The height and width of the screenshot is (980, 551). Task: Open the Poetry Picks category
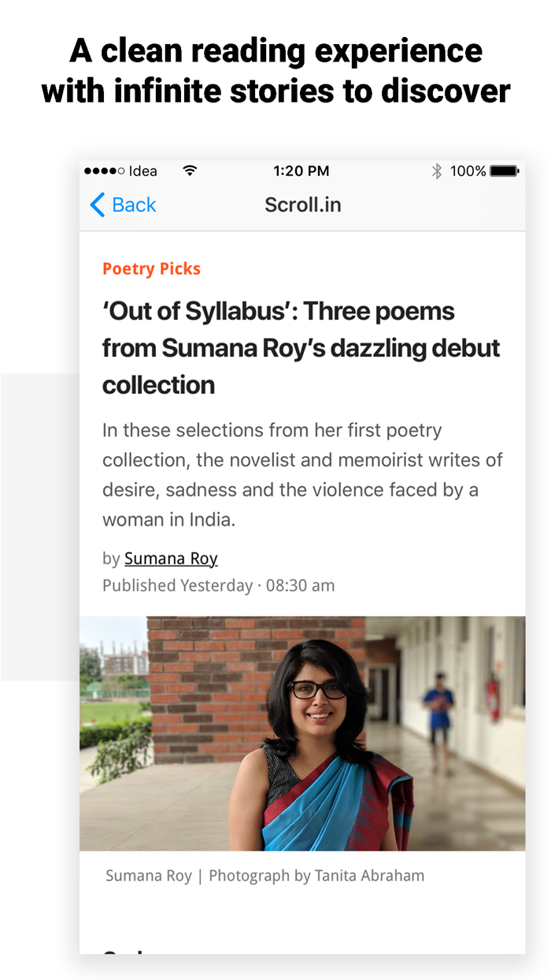pos(151,269)
